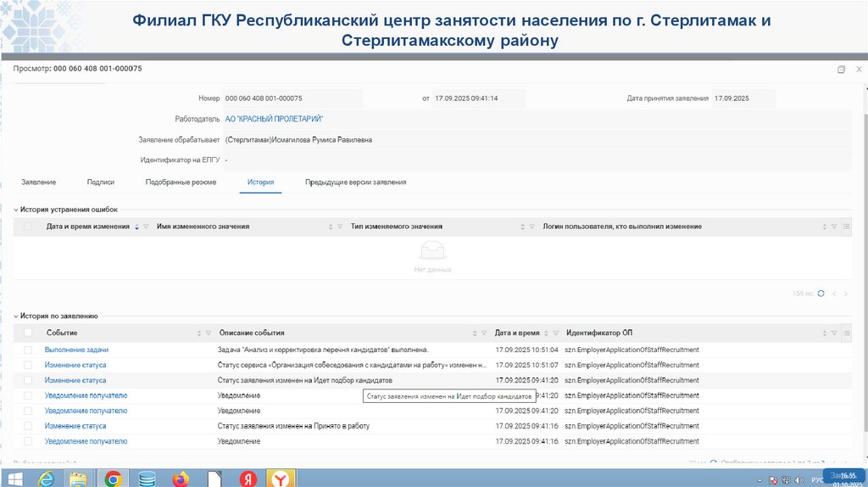The width and height of the screenshot is (868, 487).
Task: Open Yandex Browser from taskbar
Action: click(x=281, y=479)
